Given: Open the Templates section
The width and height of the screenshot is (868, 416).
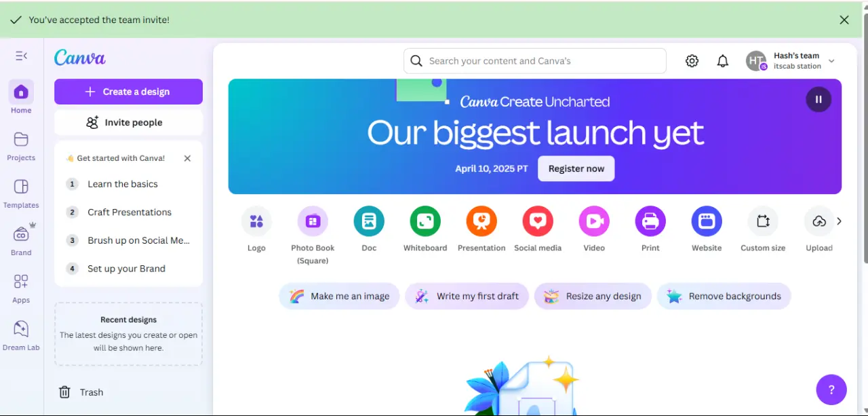Looking at the screenshot, I should (21, 193).
